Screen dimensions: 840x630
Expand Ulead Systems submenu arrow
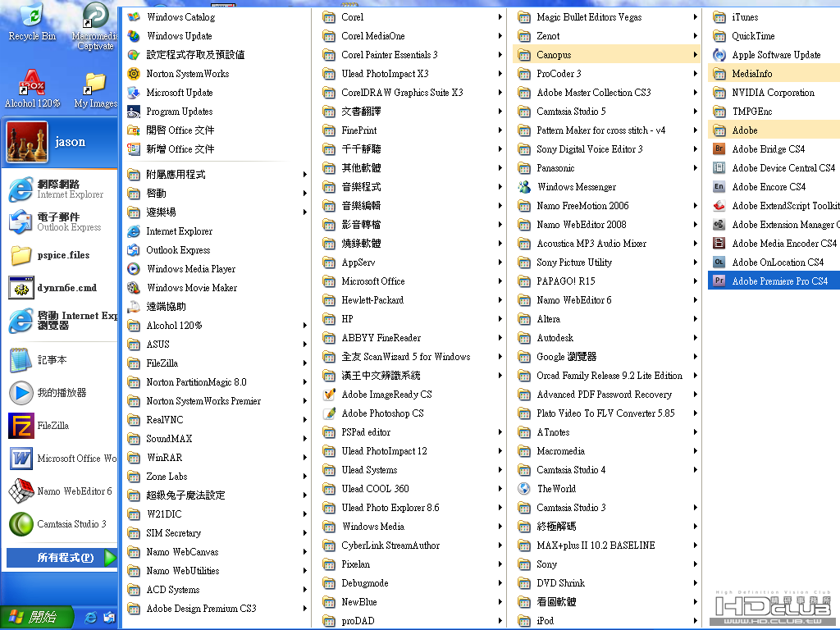pyautogui.click(x=500, y=470)
